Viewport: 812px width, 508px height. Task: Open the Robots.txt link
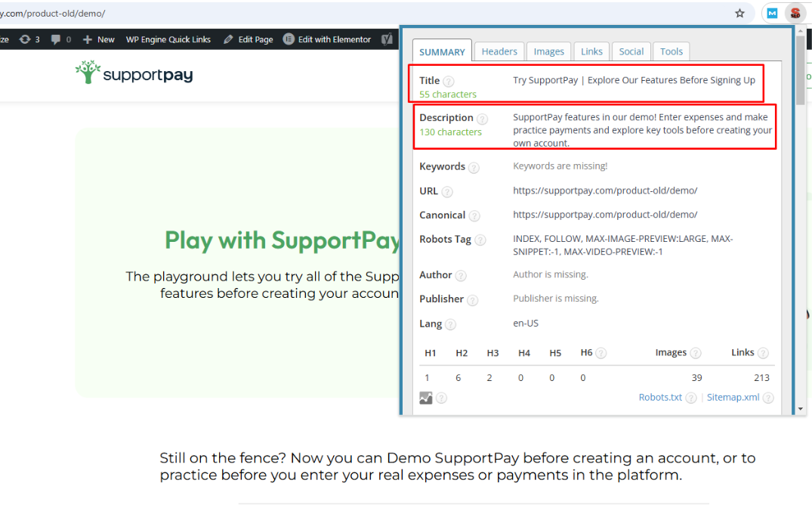coord(659,397)
